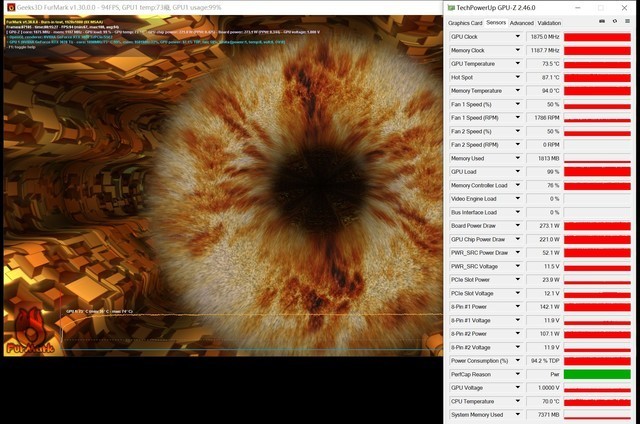Open the Memory Controller Load dropdown

coord(518,185)
